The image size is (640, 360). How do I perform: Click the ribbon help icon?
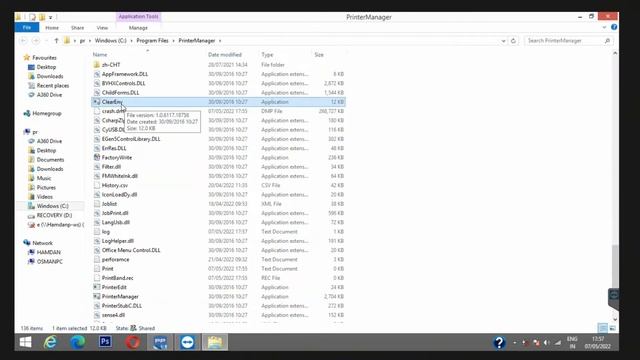click(614, 27)
